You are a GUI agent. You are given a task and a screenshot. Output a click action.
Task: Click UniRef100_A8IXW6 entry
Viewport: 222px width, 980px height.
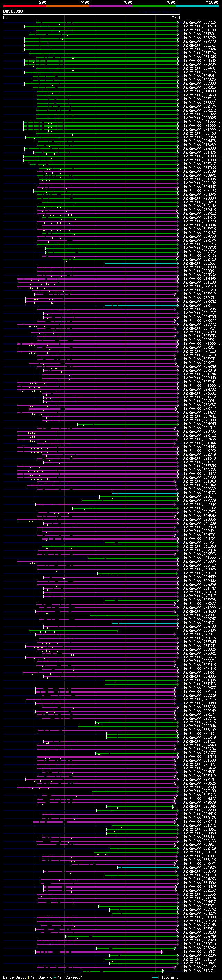(199, 57)
